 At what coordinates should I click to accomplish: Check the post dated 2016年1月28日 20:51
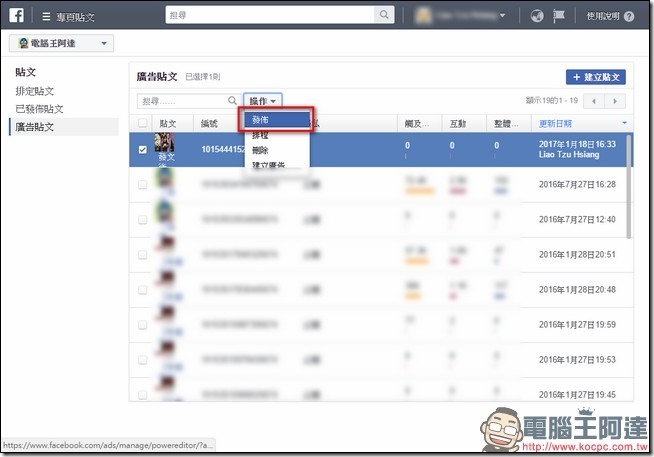tap(143, 254)
